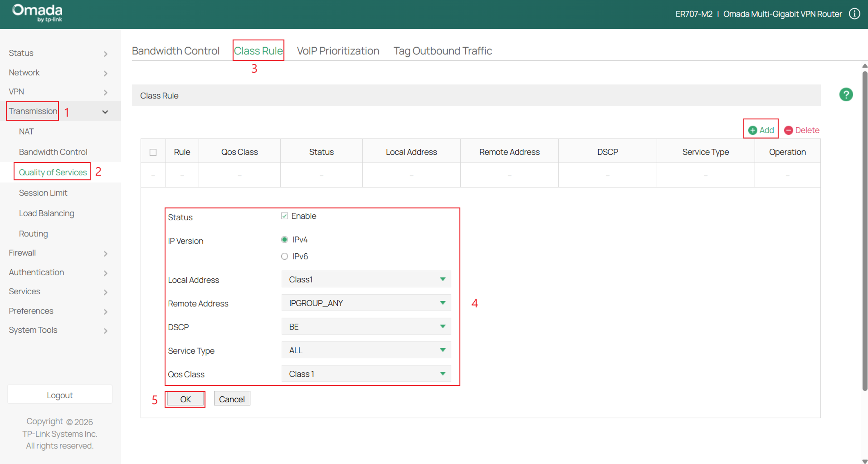Select the IPv4 radio button
Viewport: 868px width, 464px height.
tap(284, 240)
